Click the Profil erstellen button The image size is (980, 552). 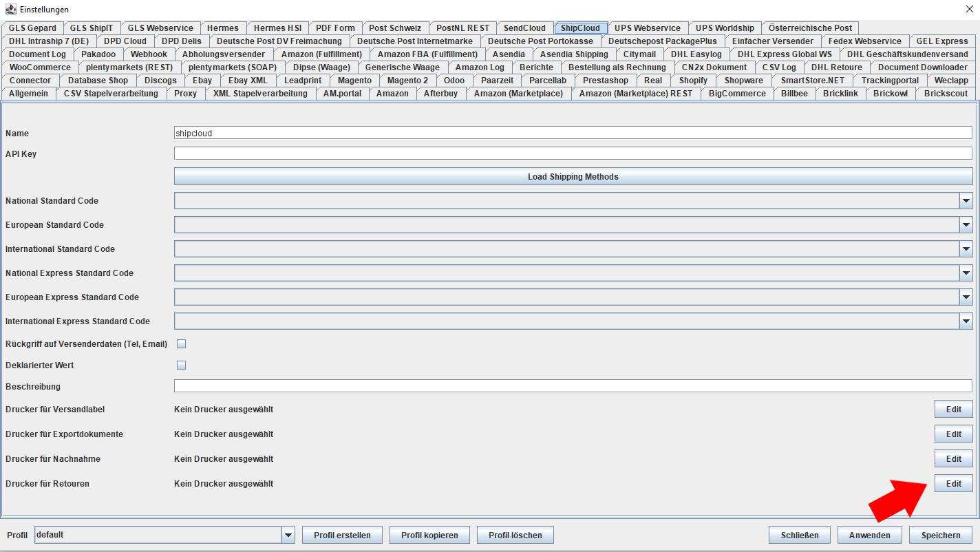click(x=342, y=535)
